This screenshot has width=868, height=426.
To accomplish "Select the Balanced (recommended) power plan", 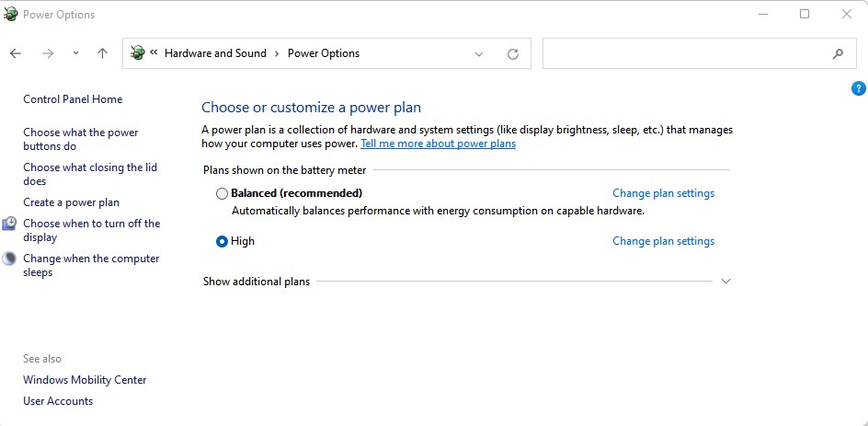I will click(x=222, y=194).
